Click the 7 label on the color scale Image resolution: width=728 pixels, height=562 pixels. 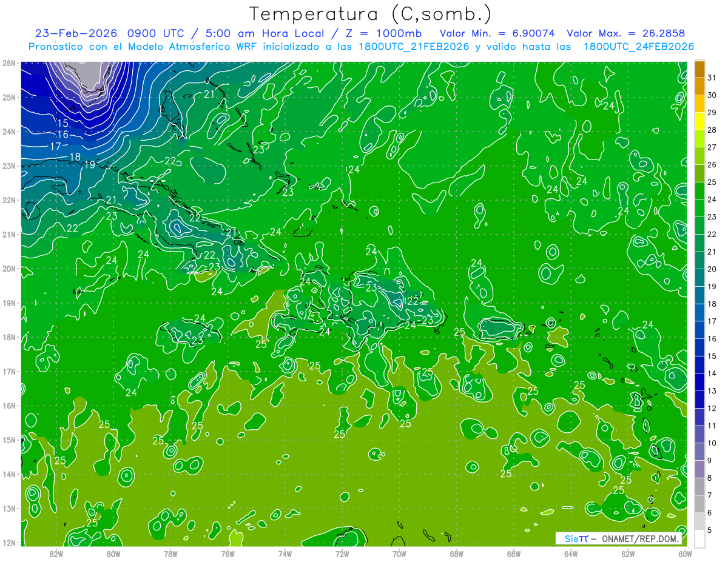[710, 495]
